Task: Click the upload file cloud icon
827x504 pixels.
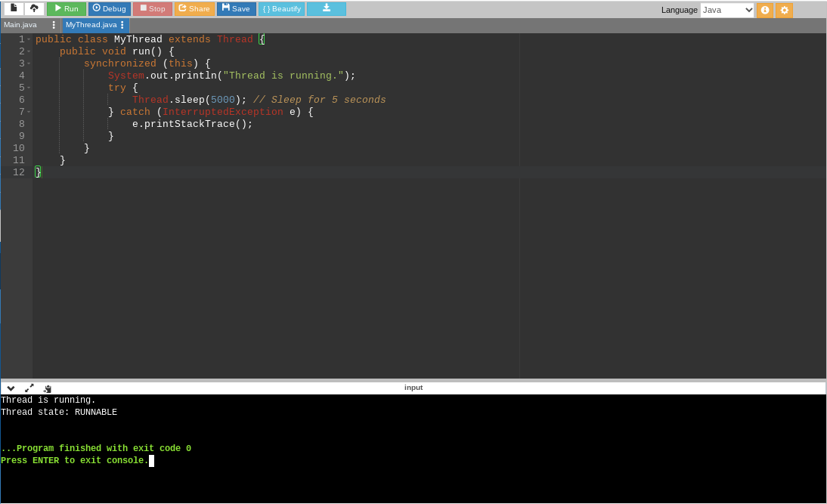Action: pyautogui.click(x=34, y=8)
